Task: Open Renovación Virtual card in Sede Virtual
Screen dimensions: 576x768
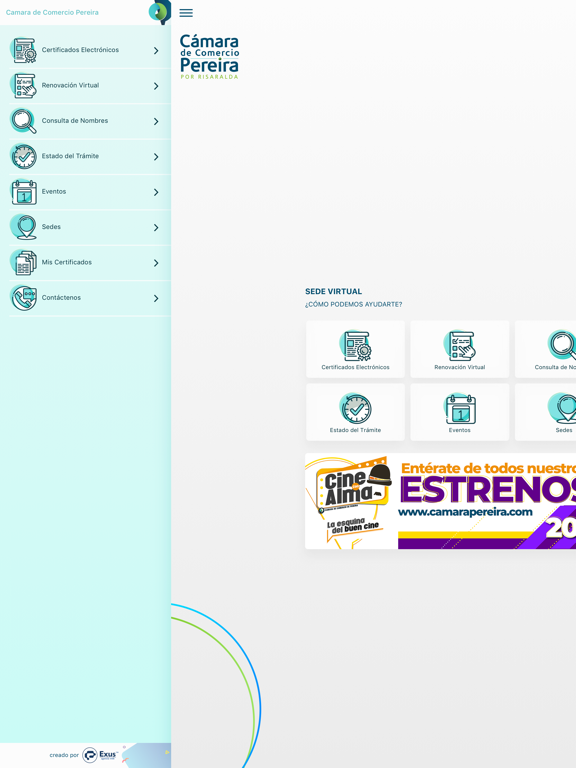Action: click(x=459, y=349)
